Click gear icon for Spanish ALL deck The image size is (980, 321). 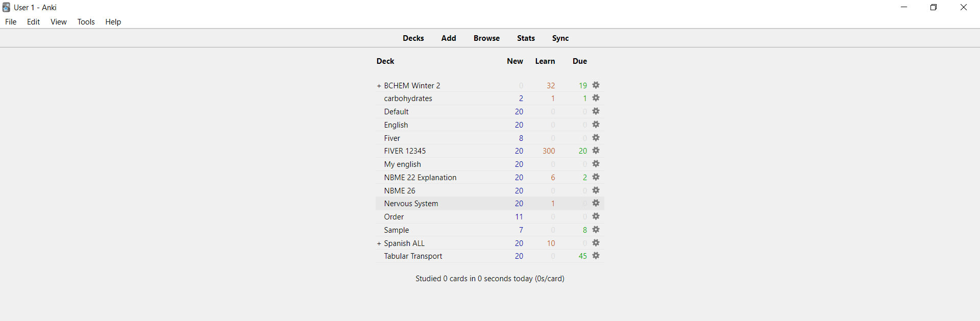point(596,243)
